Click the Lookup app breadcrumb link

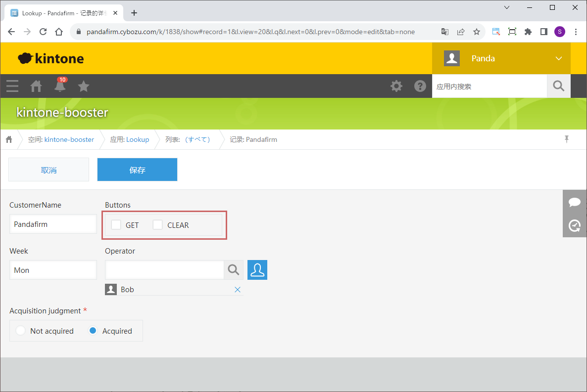pyautogui.click(x=138, y=139)
